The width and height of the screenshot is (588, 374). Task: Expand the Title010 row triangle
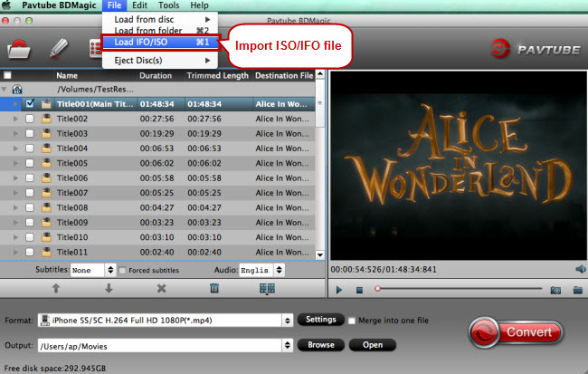pos(15,237)
